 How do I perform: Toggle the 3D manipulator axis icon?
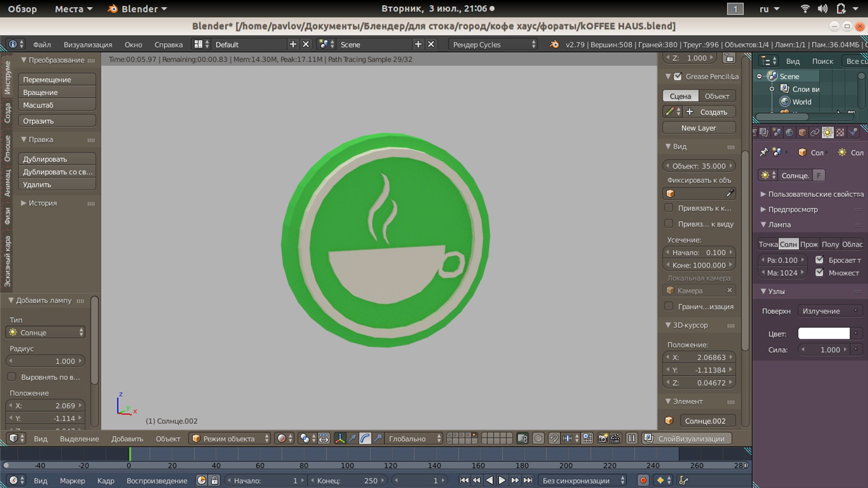coord(340,438)
